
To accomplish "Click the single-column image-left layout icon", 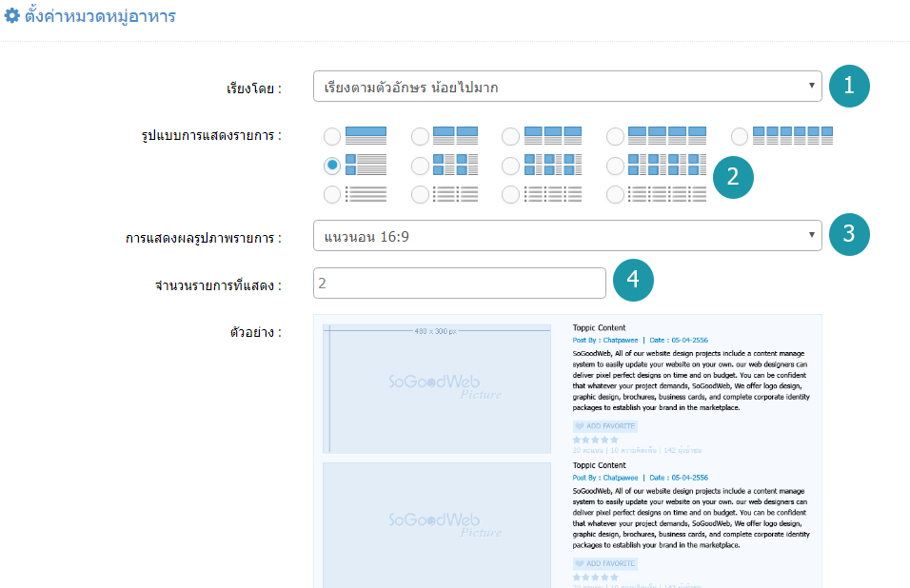I will click(366, 165).
